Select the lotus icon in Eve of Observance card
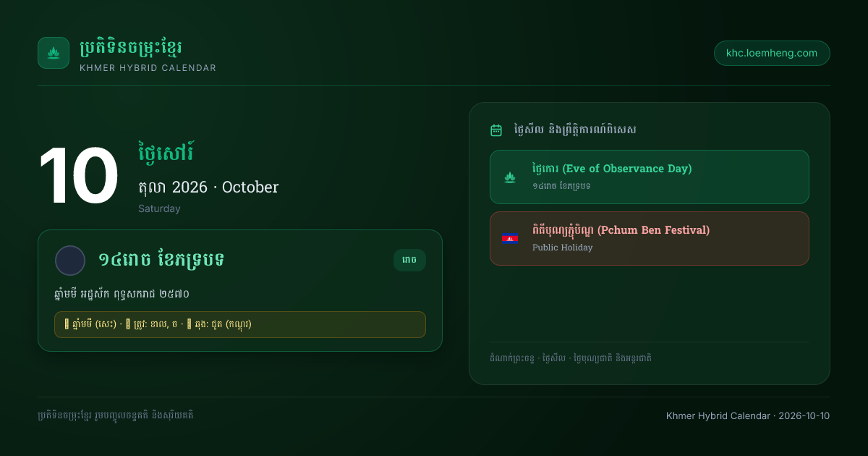 point(510,177)
